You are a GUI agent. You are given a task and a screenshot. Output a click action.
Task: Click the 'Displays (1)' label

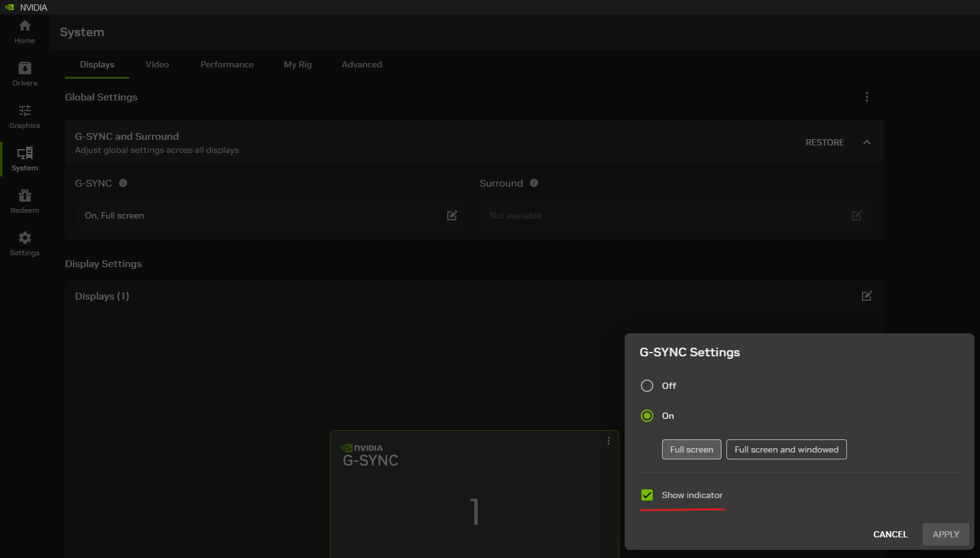102,296
